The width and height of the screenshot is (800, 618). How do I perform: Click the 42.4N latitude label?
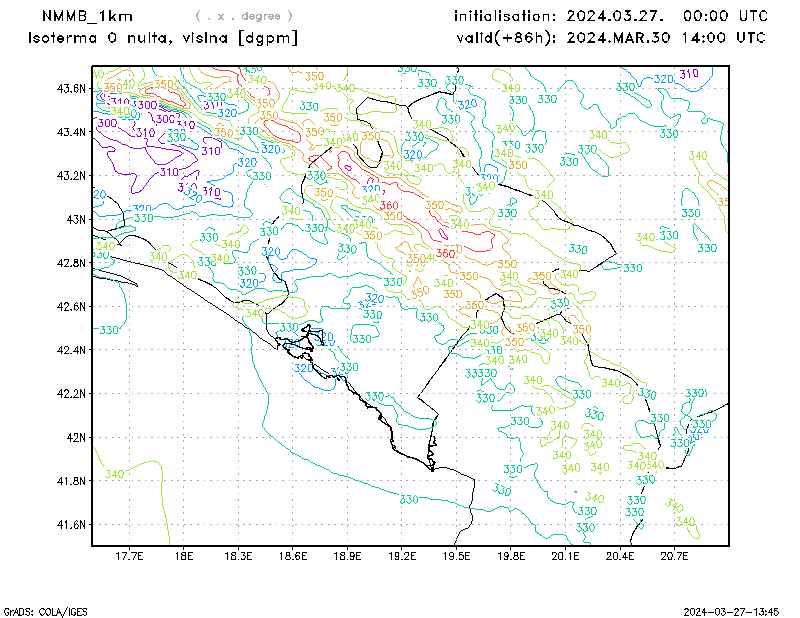coord(71,350)
